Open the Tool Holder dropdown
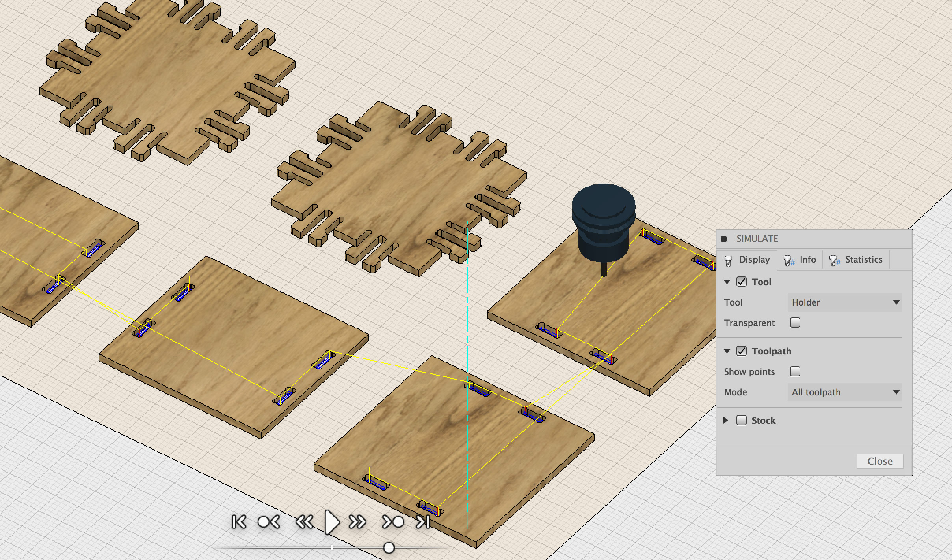Viewport: 952px width, 560px height. coord(844,302)
